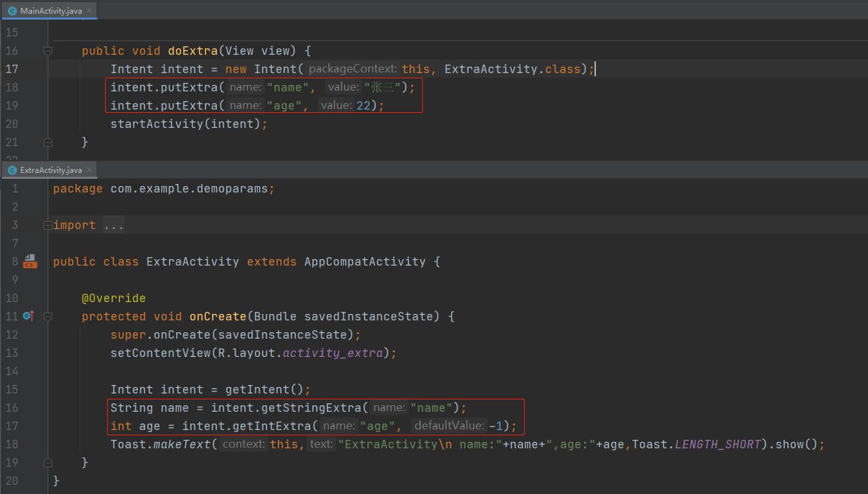The height and width of the screenshot is (494, 868).
Task: Close the MainActivity.java tab
Action: [90, 11]
